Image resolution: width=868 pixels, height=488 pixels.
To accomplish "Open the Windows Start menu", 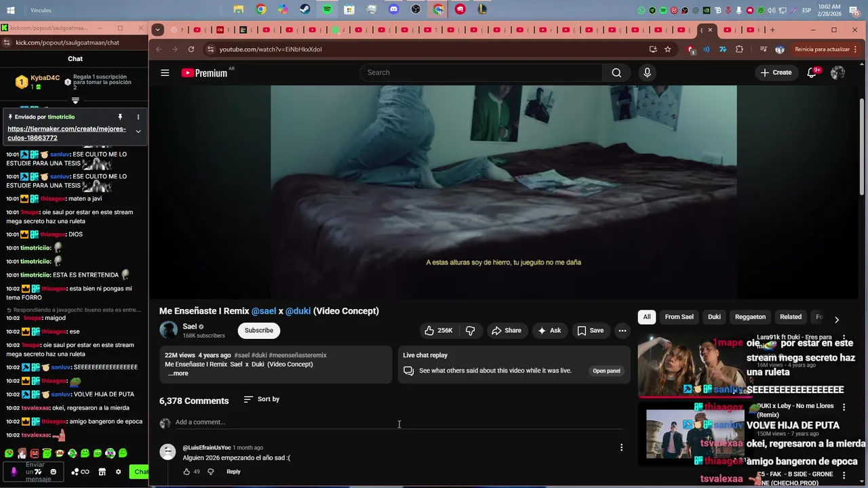I will (11, 10).
